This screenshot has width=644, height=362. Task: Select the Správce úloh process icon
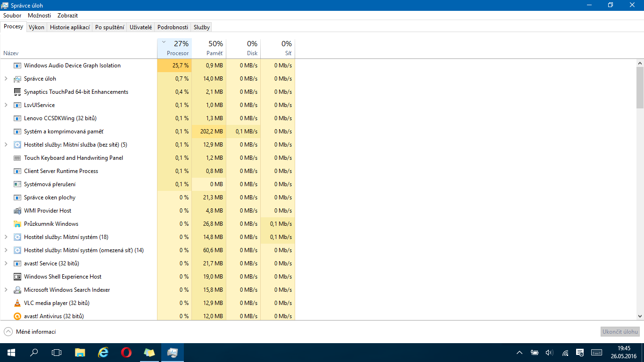[x=17, y=79]
